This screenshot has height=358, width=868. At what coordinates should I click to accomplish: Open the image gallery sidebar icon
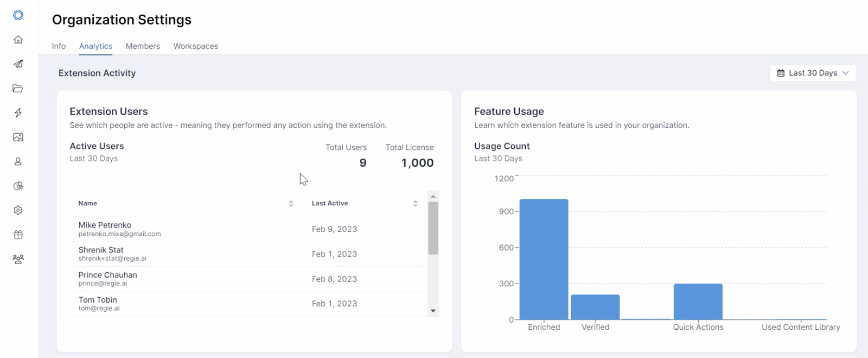click(x=18, y=137)
